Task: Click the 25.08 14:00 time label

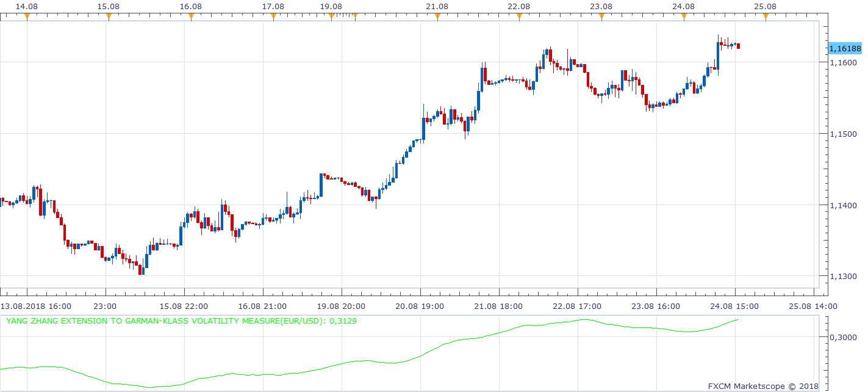Action: click(814, 306)
